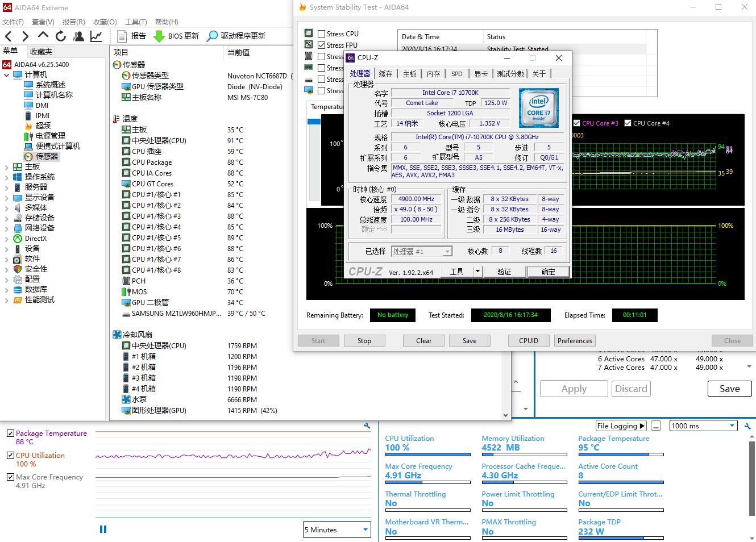The height and width of the screenshot is (542, 756).
Task: Open graph settings wrench above the chart
Action: tap(367, 426)
